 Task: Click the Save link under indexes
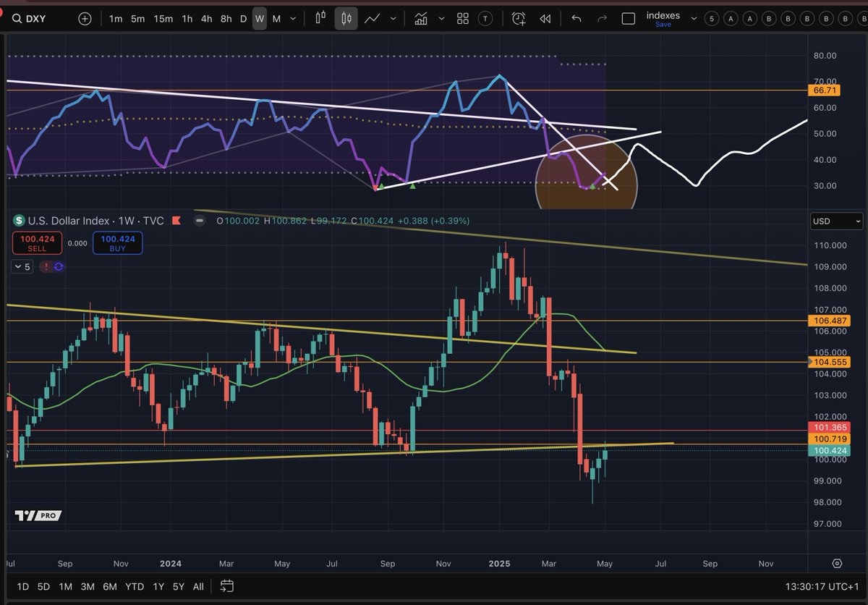(x=662, y=24)
